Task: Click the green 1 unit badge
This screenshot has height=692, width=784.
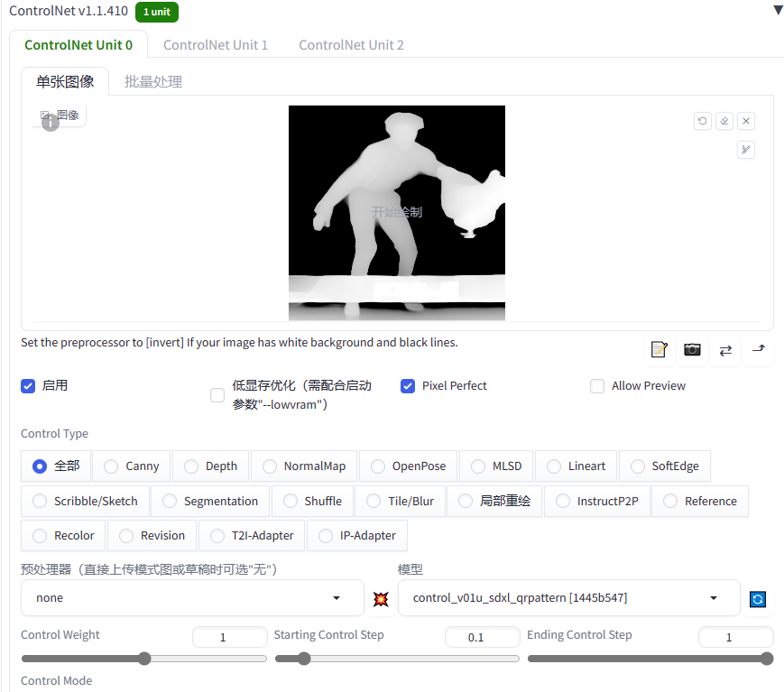Action: pyautogui.click(x=157, y=12)
